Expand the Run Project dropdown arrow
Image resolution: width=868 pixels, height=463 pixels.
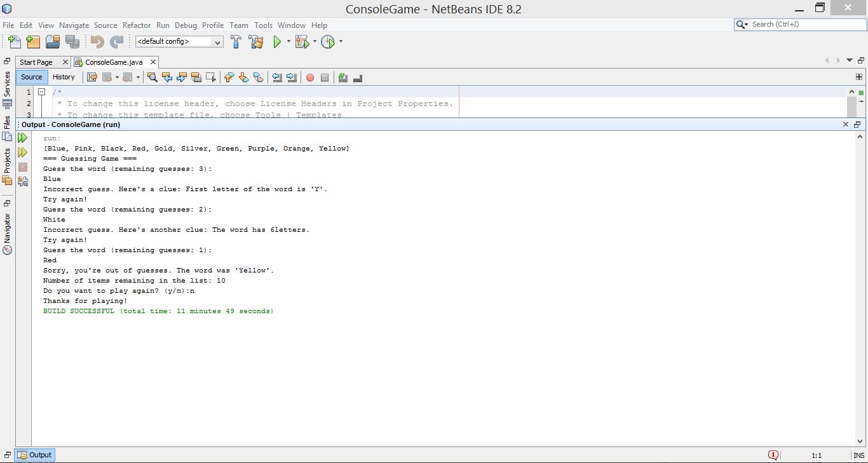pyautogui.click(x=288, y=42)
